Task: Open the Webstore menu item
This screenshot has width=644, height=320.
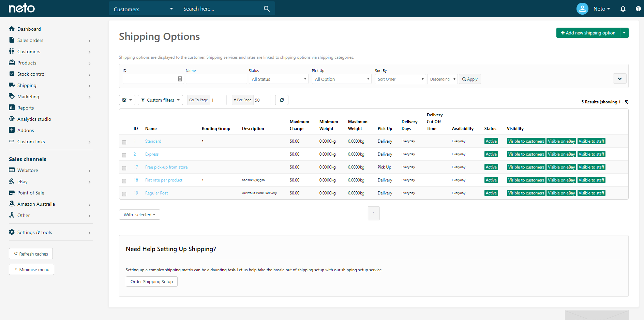Action: tap(50, 170)
